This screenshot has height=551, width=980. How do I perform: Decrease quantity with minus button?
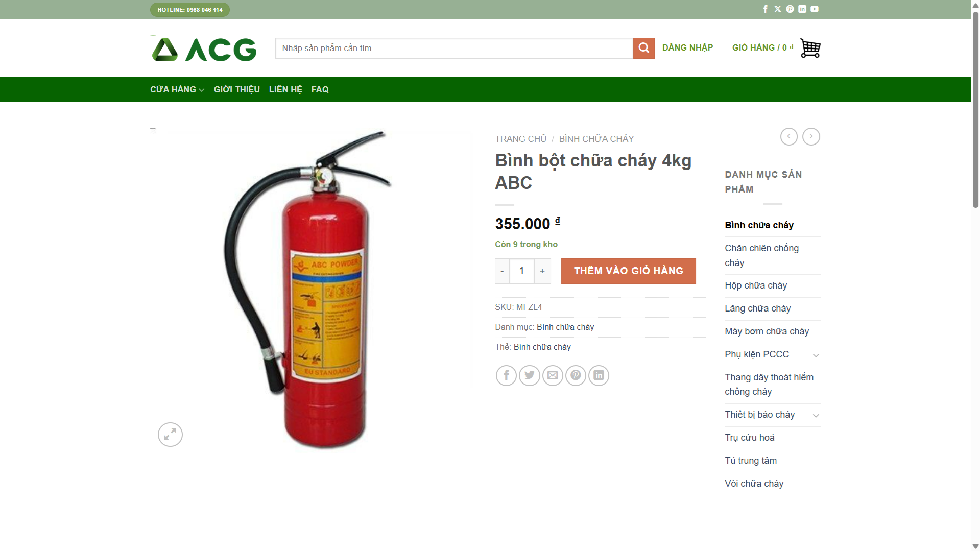coord(502,271)
